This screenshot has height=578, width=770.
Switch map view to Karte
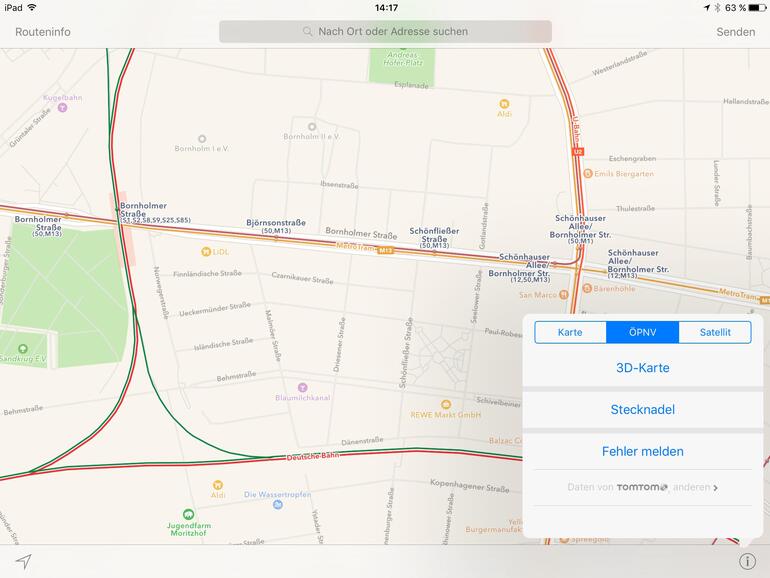(570, 332)
